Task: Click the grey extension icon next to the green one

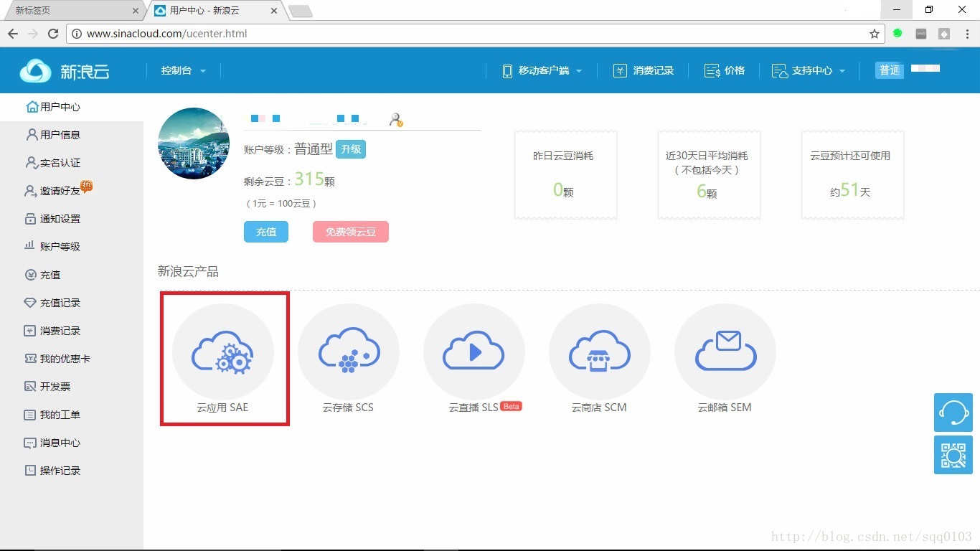Action: pyautogui.click(x=921, y=33)
